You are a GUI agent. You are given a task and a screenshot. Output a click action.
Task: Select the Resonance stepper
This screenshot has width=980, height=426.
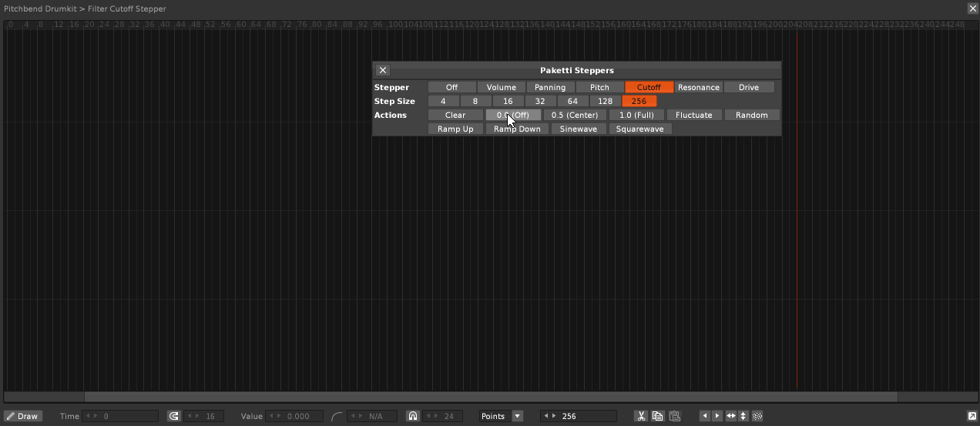pyautogui.click(x=698, y=88)
